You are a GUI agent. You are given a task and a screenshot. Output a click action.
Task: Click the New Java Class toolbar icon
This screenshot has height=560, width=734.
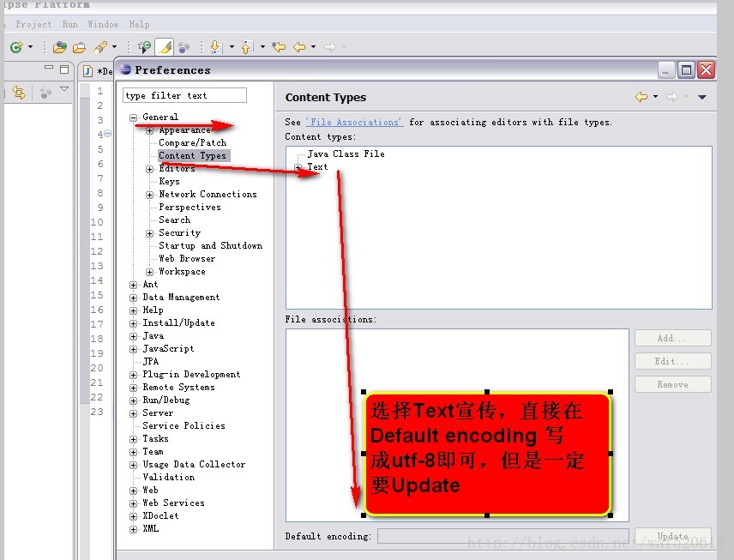(16, 47)
